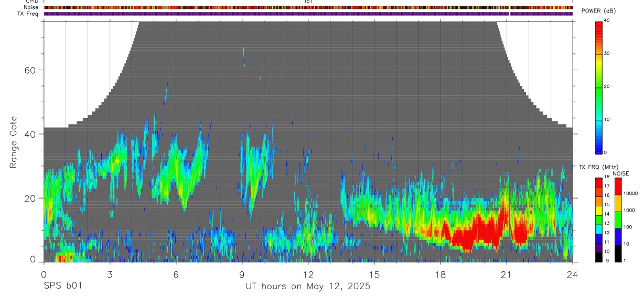Click the 12 tick on UT hours axis
This screenshot has height=297, width=644.
[308, 274]
